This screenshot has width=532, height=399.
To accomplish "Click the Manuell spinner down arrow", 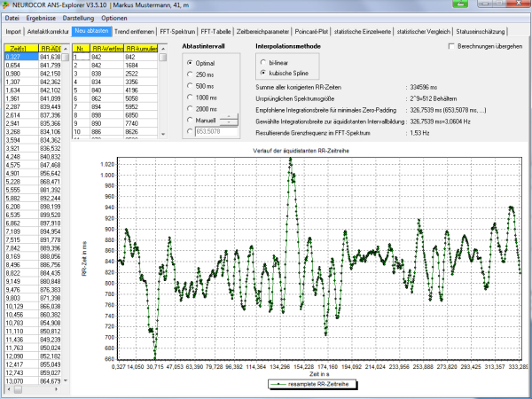I will [229, 123].
